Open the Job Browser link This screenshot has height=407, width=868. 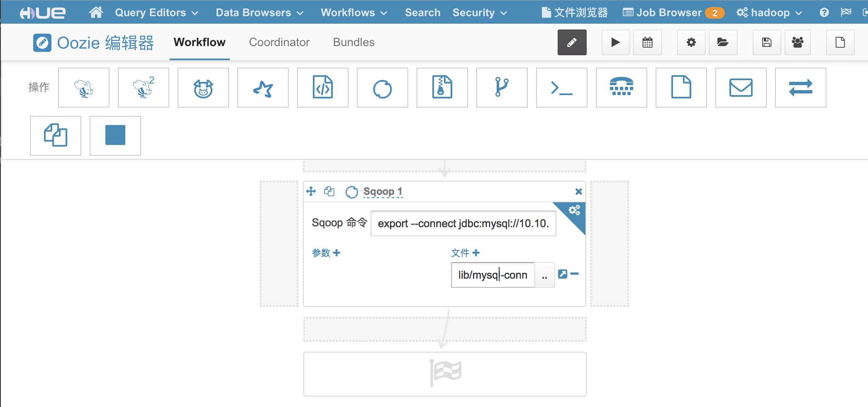[x=668, y=13]
